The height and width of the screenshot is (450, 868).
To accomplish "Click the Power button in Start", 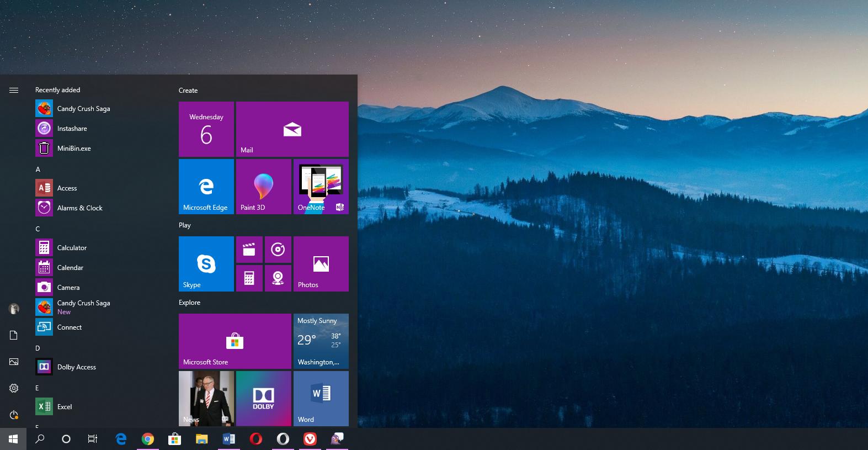I will [x=14, y=415].
